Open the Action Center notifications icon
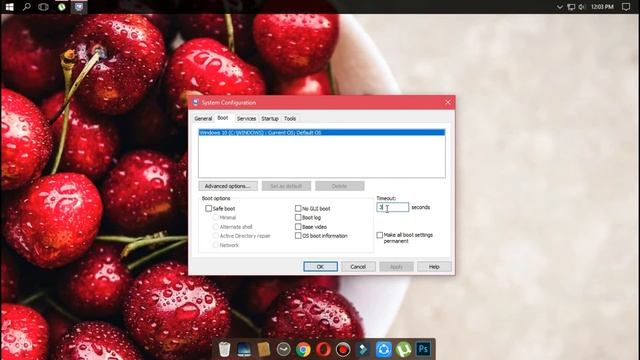This screenshot has width=640, height=360. coord(626,7)
